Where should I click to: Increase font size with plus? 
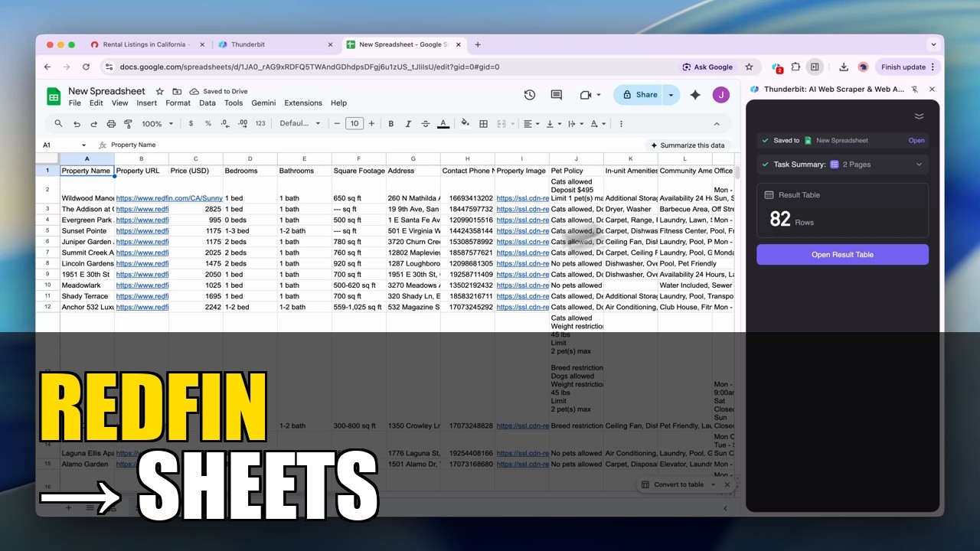(x=371, y=123)
